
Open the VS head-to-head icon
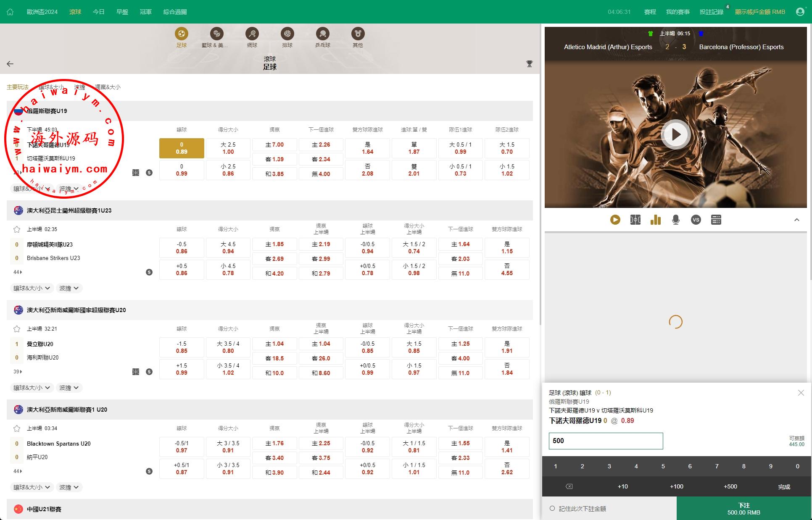(x=696, y=220)
